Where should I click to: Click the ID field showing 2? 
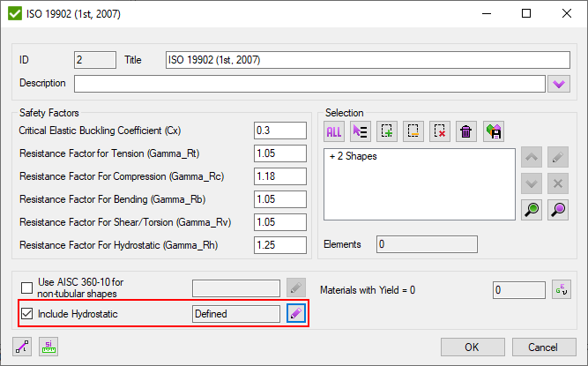95,60
